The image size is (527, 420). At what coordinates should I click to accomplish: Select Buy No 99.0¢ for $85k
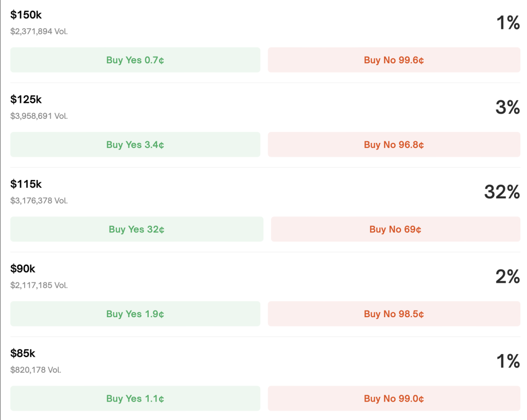(x=394, y=398)
